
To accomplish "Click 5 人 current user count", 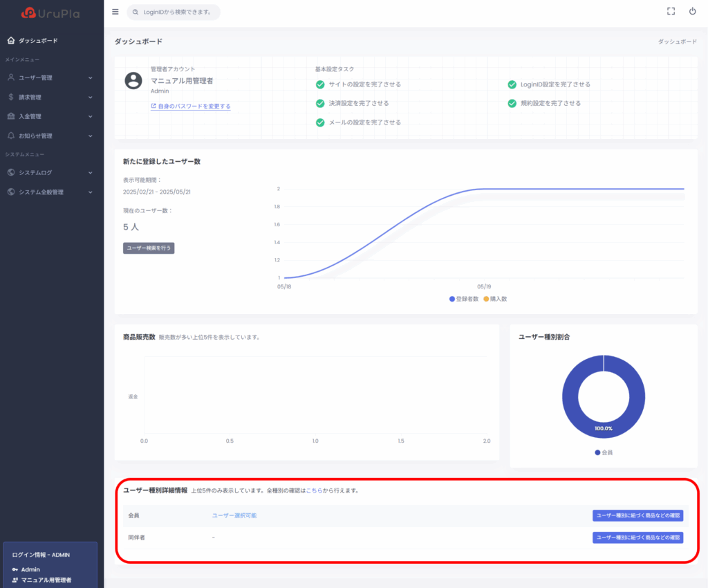I will click(x=131, y=227).
